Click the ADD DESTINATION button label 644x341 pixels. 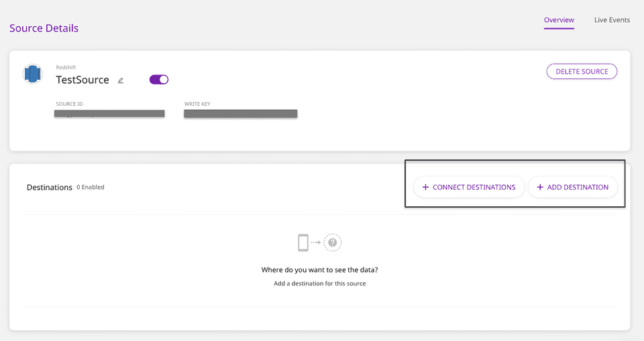coord(578,188)
